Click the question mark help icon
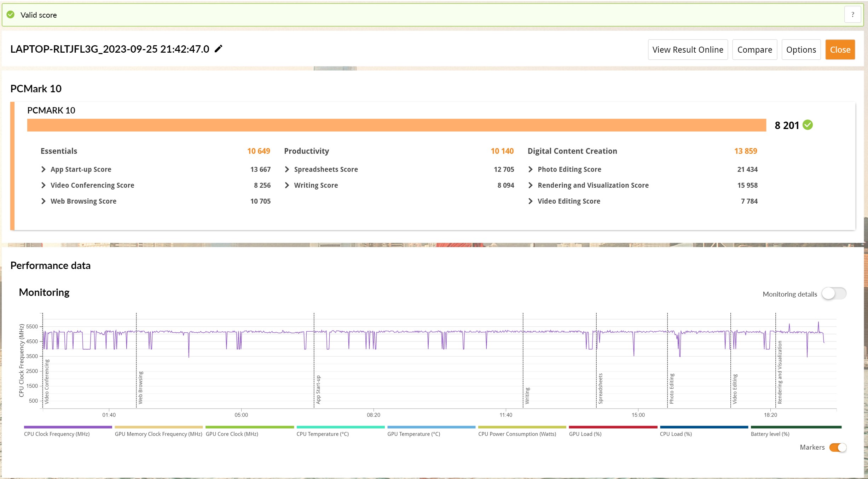Viewport: 868px width, 479px height. point(852,15)
